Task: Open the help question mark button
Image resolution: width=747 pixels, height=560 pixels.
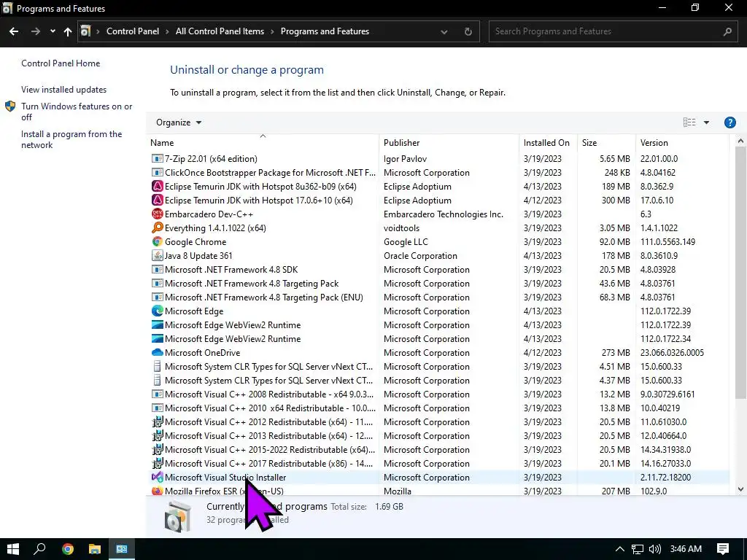Action: click(729, 122)
